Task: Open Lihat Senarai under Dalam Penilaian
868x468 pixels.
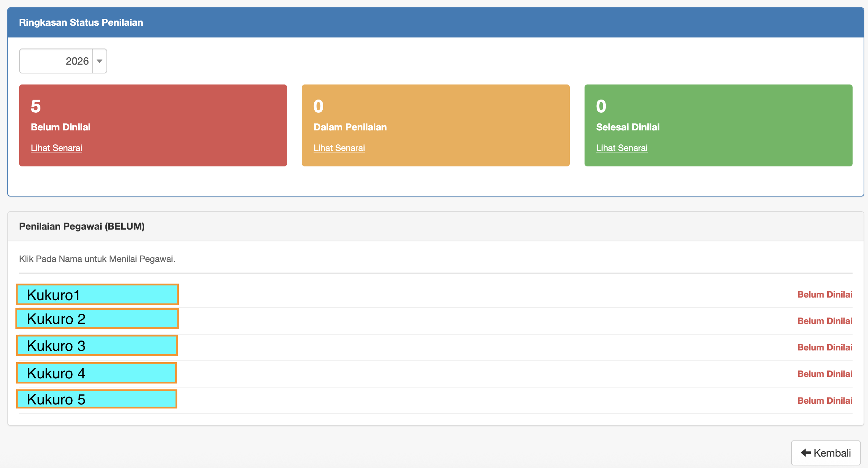Action: pos(339,148)
